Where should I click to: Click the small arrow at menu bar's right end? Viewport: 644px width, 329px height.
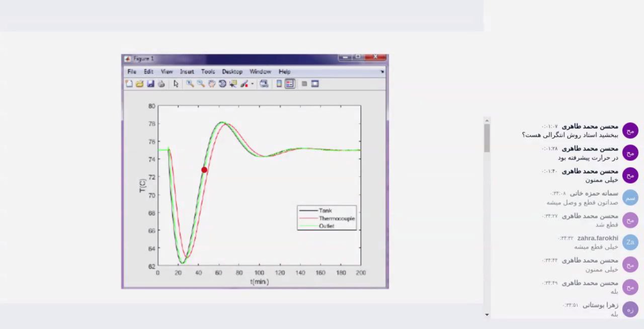[x=382, y=72]
